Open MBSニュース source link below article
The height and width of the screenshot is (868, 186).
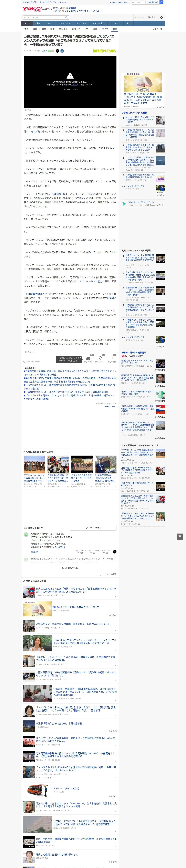click(111, 406)
